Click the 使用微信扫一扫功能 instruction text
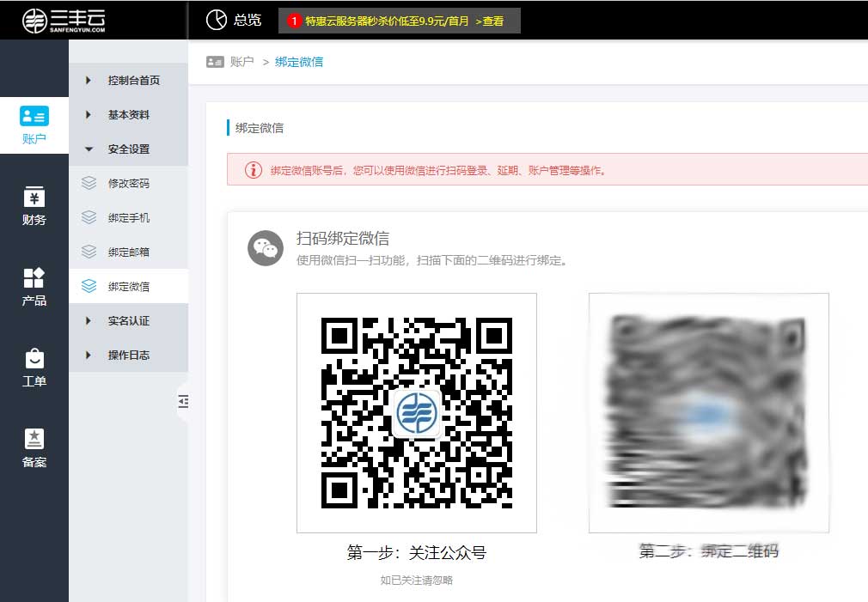Viewport: 868px width, 602px height. tap(433, 260)
